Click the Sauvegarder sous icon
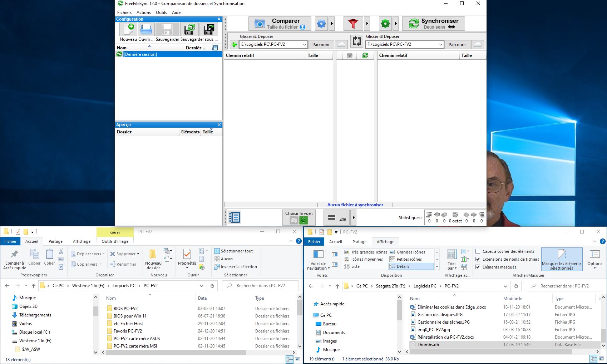The width and height of the screenshot is (607, 364). pyautogui.click(x=189, y=29)
